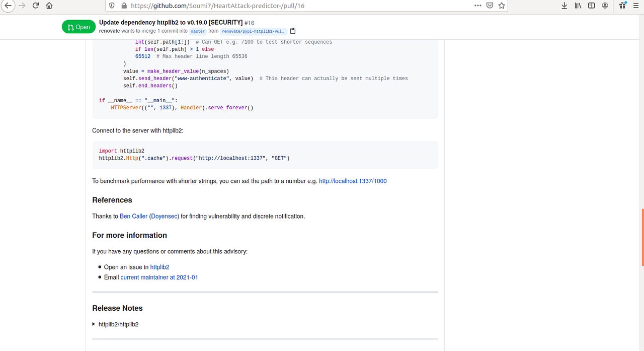Viewport: 644px width, 351px height.
Task: Click the Home button icon
Action: (48, 6)
